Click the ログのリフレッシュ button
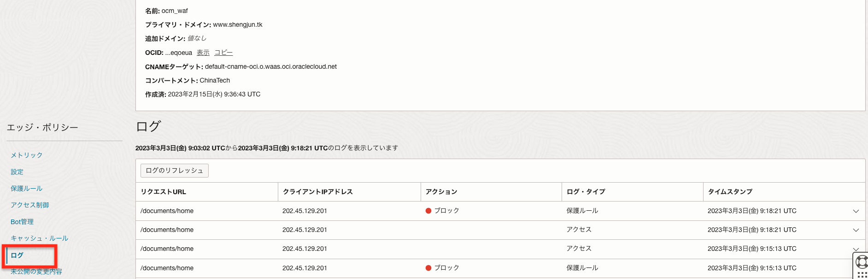Image resolution: width=868 pixels, height=279 pixels. click(175, 171)
